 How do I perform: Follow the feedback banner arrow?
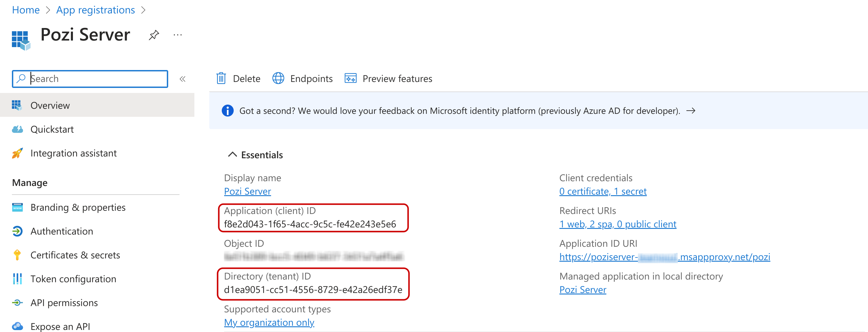pos(691,111)
